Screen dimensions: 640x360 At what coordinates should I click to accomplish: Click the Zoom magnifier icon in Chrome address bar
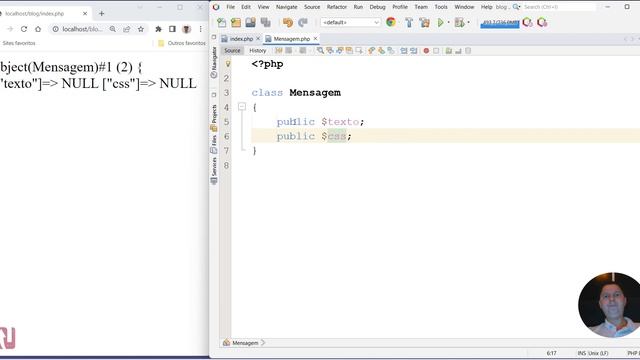click(113, 29)
